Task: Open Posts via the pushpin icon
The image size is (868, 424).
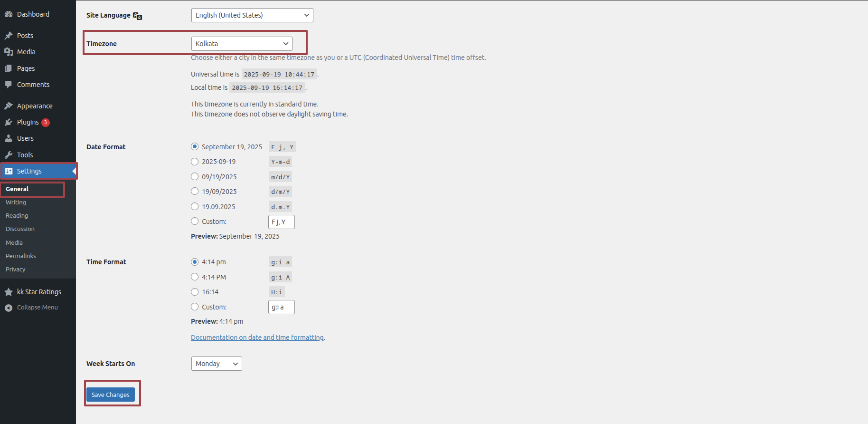Action: coord(9,36)
